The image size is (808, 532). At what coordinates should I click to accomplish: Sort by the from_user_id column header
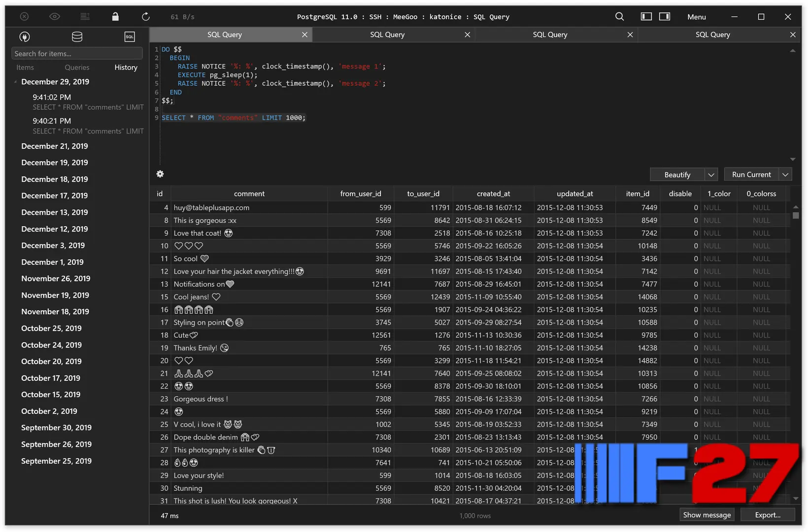coord(361,194)
